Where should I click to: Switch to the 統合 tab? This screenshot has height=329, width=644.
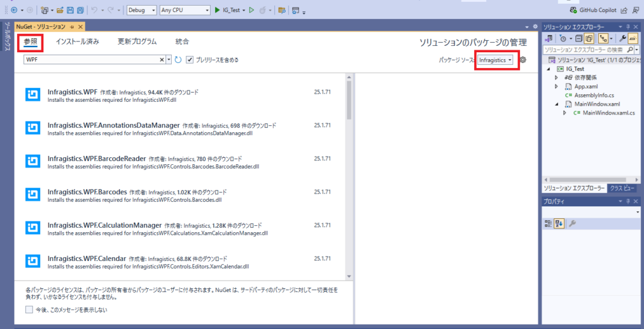(182, 42)
